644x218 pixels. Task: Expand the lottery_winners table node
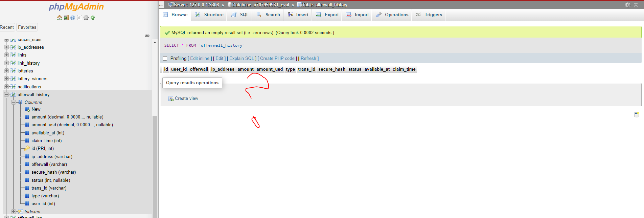click(6, 79)
